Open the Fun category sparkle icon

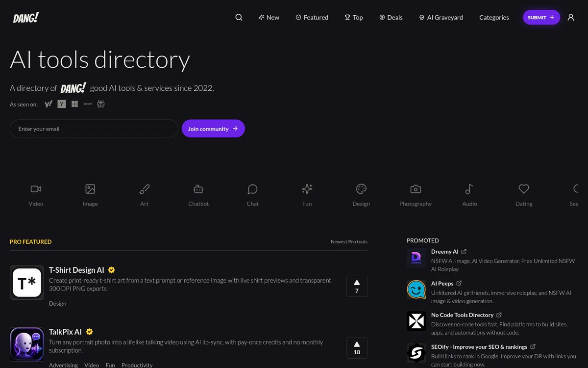[307, 189]
